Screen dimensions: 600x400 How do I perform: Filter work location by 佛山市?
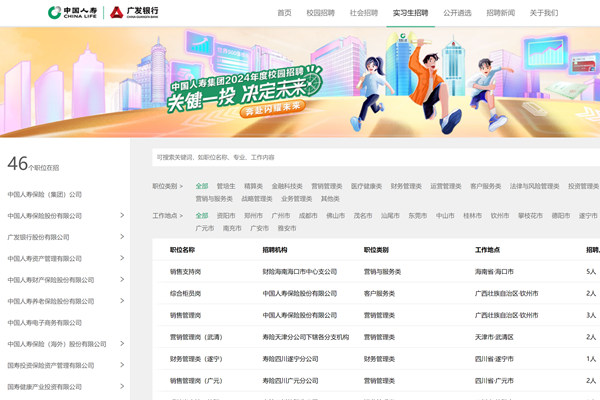tap(336, 216)
